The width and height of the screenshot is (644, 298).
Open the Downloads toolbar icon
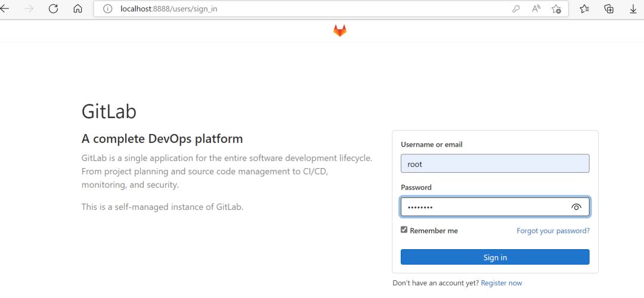633,9
